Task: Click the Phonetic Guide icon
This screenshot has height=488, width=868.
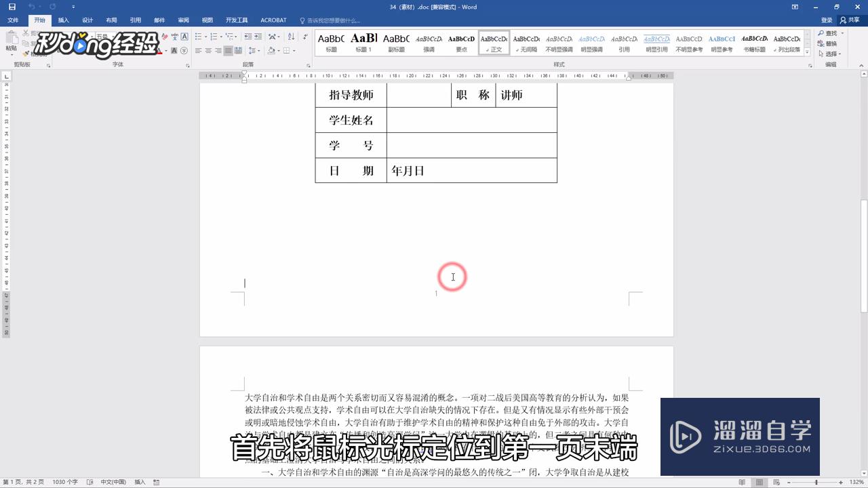Action: click(x=175, y=36)
